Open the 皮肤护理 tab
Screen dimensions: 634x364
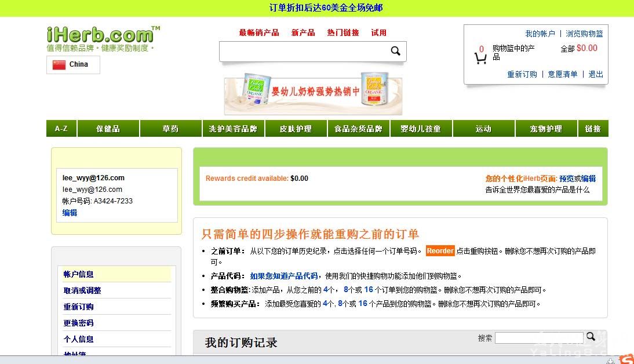(296, 129)
